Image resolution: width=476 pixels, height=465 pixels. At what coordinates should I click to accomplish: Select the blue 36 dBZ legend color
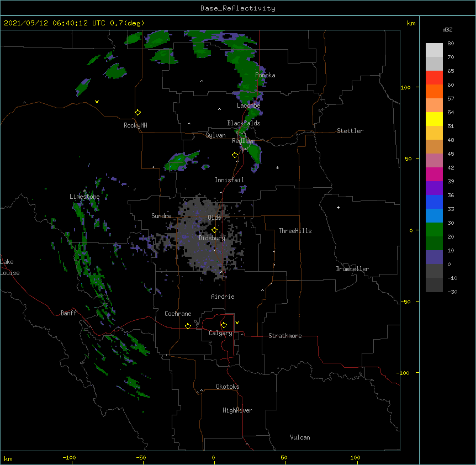434,202
